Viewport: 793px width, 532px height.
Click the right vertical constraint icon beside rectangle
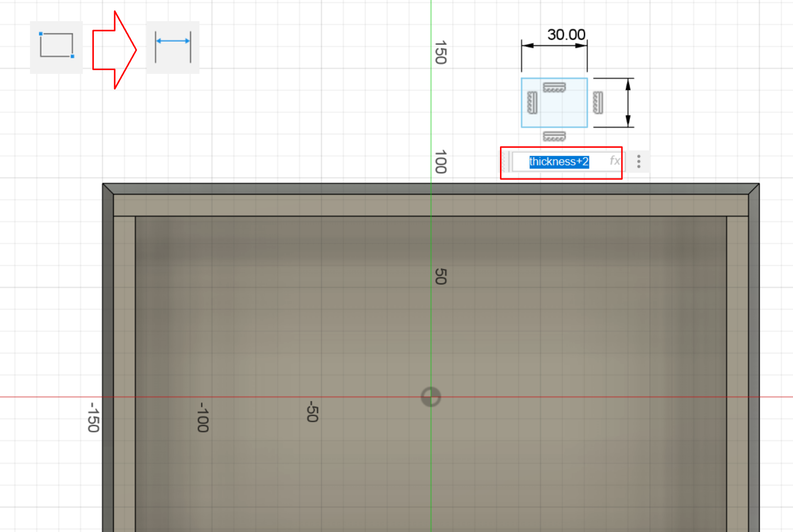click(598, 103)
